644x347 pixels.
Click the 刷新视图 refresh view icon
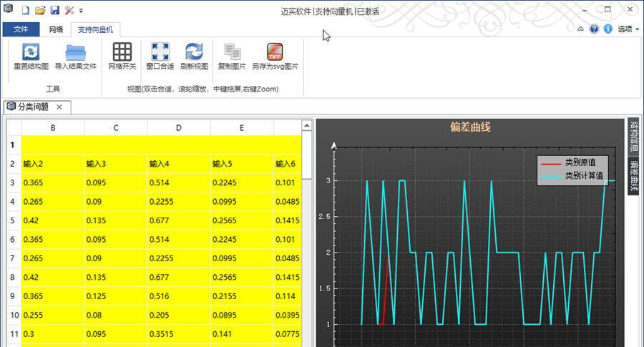coord(194,52)
